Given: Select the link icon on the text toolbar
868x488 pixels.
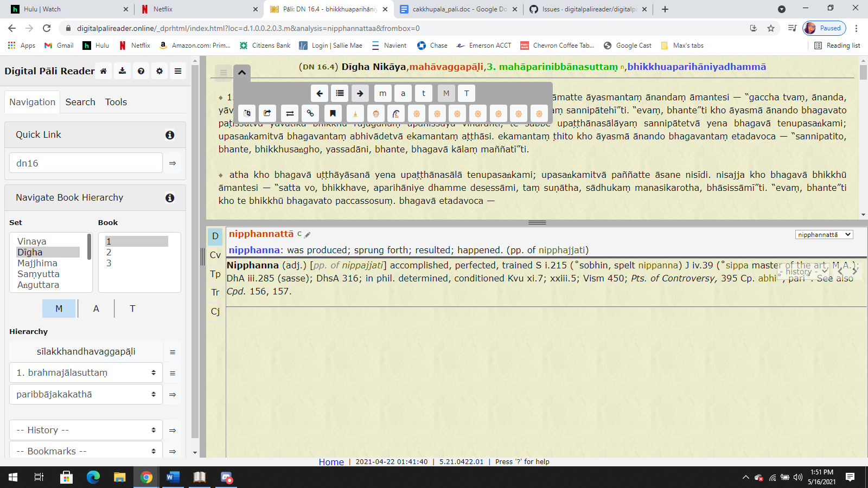Looking at the screenshot, I should [310, 113].
